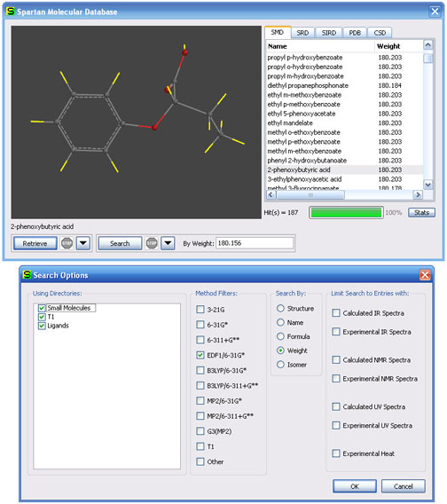Uncheck the Ligands directory checkbox

42,326
